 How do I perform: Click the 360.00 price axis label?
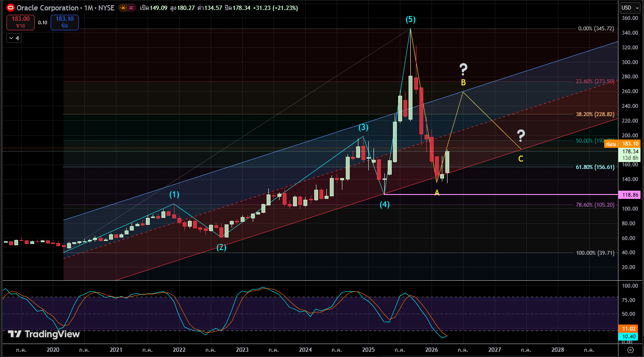pyautogui.click(x=630, y=18)
